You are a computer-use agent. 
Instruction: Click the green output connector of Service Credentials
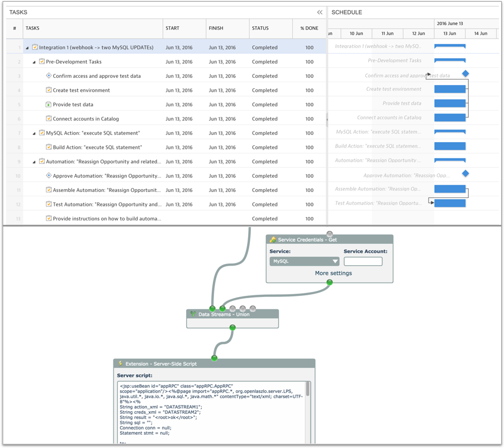click(x=330, y=282)
